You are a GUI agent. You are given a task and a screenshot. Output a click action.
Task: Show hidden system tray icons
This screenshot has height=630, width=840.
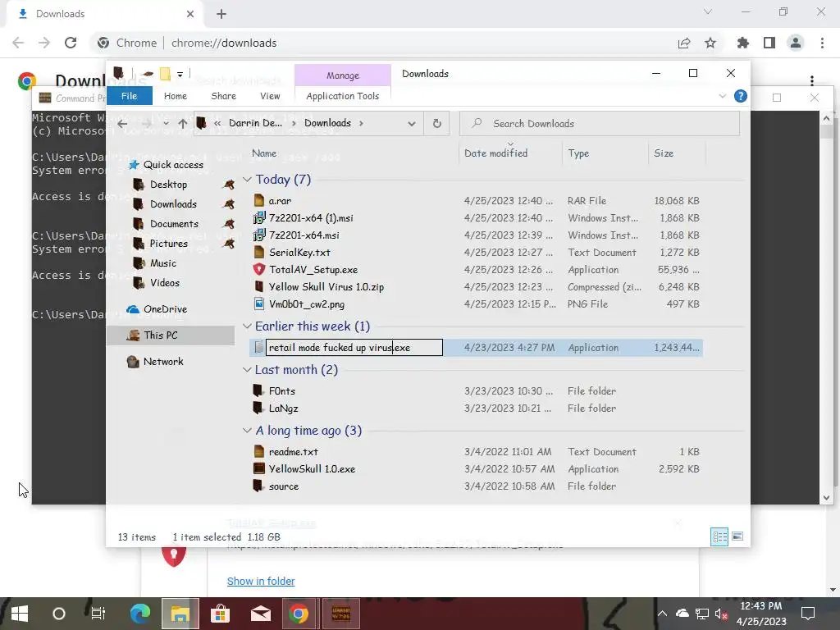click(662, 614)
